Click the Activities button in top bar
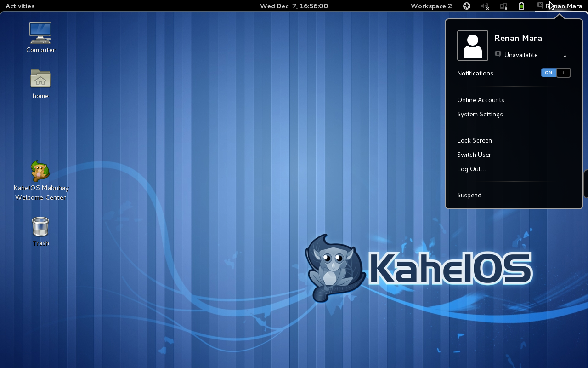Viewport: 588px width, 368px height. click(20, 6)
